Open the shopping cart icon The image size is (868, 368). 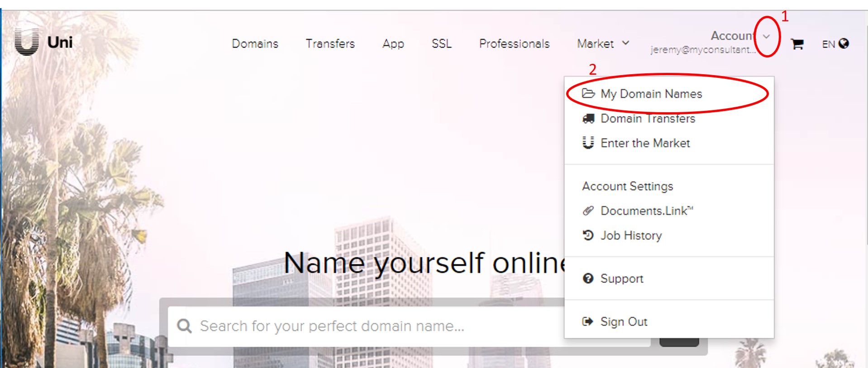[797, 44]
